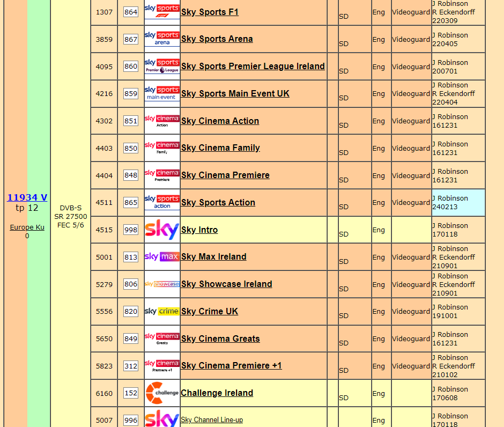Click SID value 4095
The height and width of the screenshot is (427, 504).
click(104, 67)
